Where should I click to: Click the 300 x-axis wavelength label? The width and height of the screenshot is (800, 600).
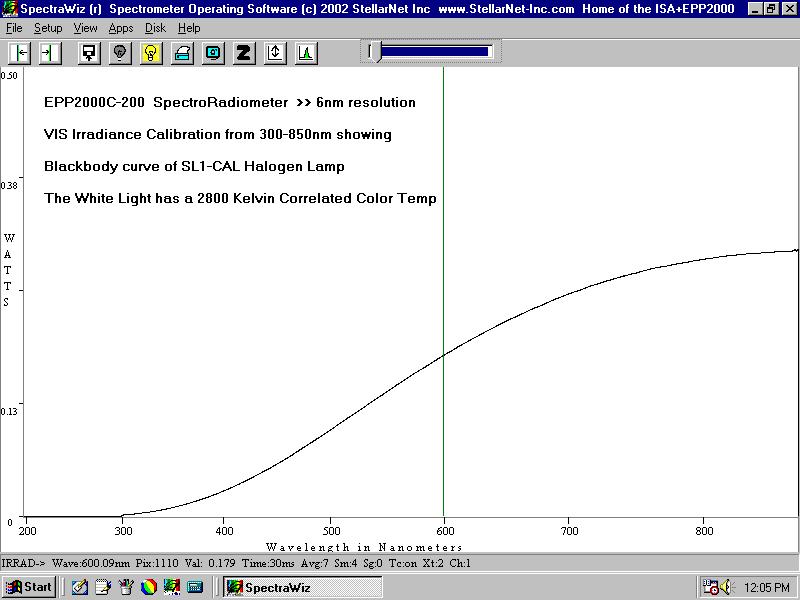123,531
